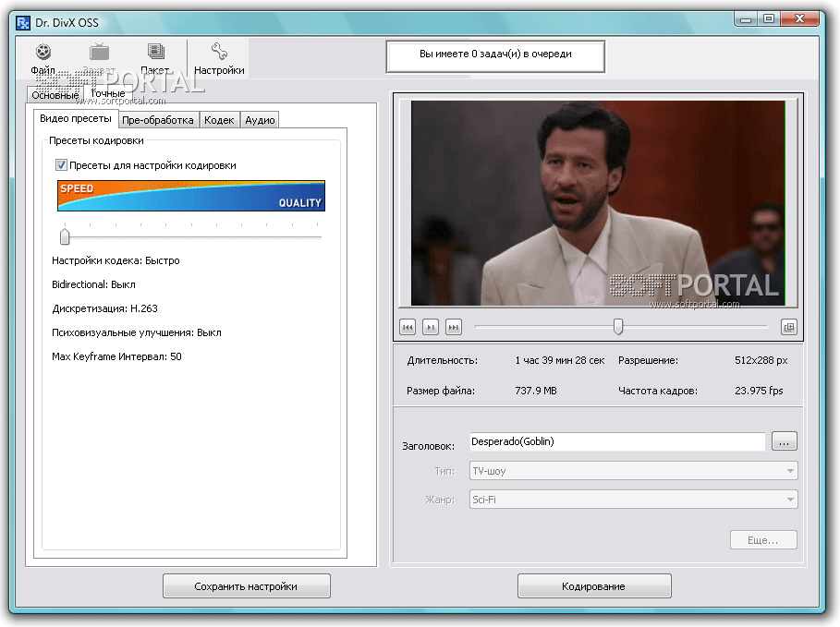Click 'Max Keyframe Интервал: 50' text

click(116, 356)
